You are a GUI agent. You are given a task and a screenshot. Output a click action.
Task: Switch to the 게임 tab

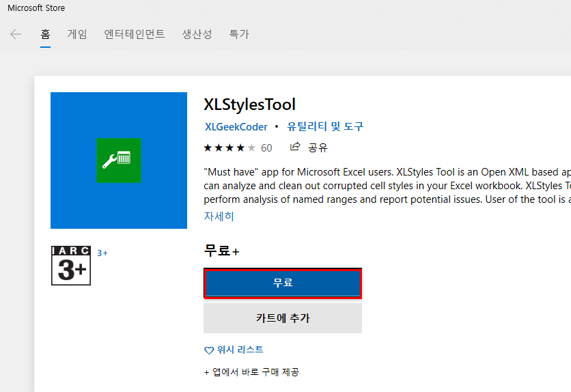tap(76, 34)
